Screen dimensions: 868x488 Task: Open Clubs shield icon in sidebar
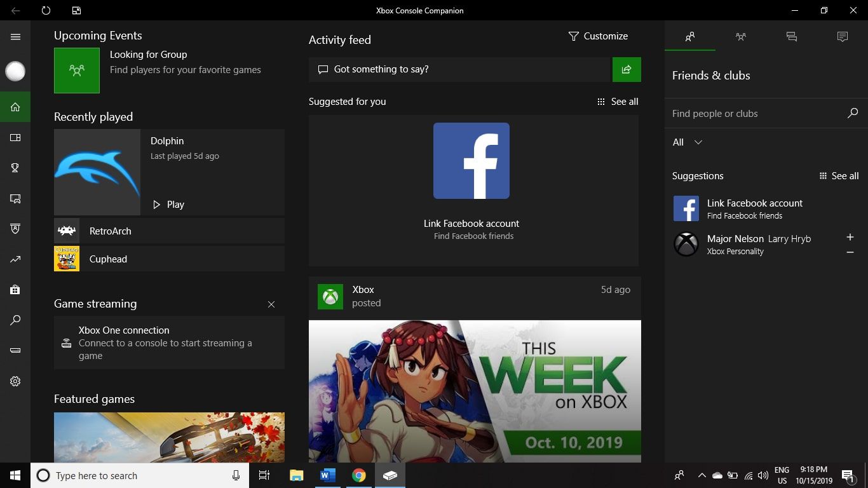[15, 229]
